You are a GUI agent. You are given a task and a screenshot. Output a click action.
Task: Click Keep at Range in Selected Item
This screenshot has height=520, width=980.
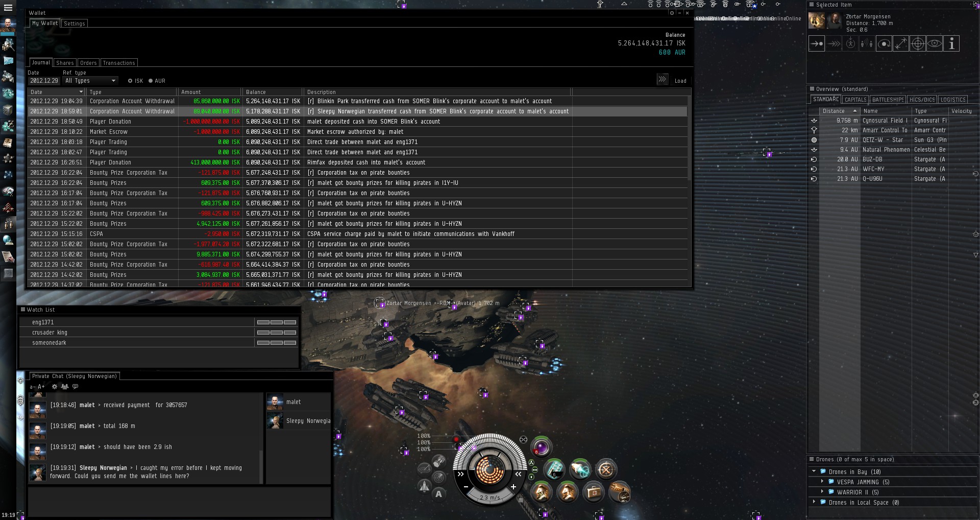click(x=901, y=43)
